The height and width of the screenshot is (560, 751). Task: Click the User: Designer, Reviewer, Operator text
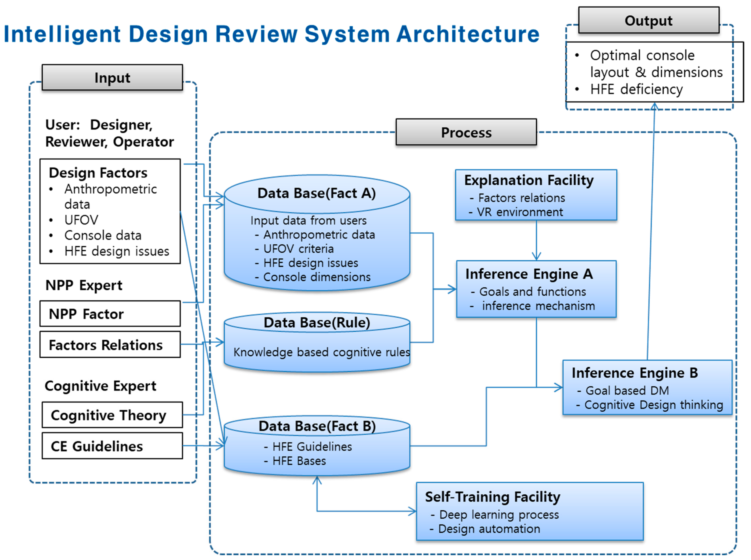click(x=109, y=133)
